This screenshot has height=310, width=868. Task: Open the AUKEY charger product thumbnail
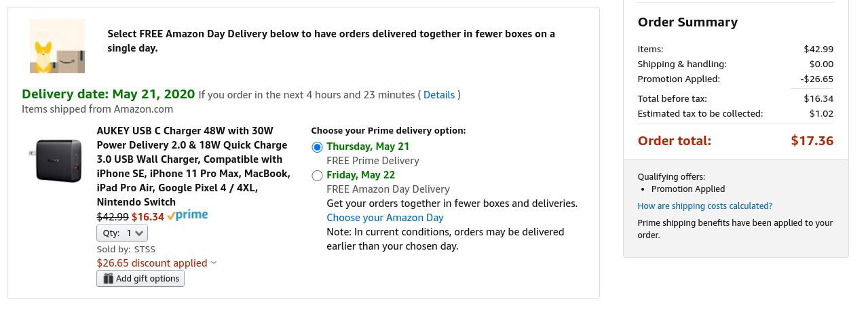(58, 160)
